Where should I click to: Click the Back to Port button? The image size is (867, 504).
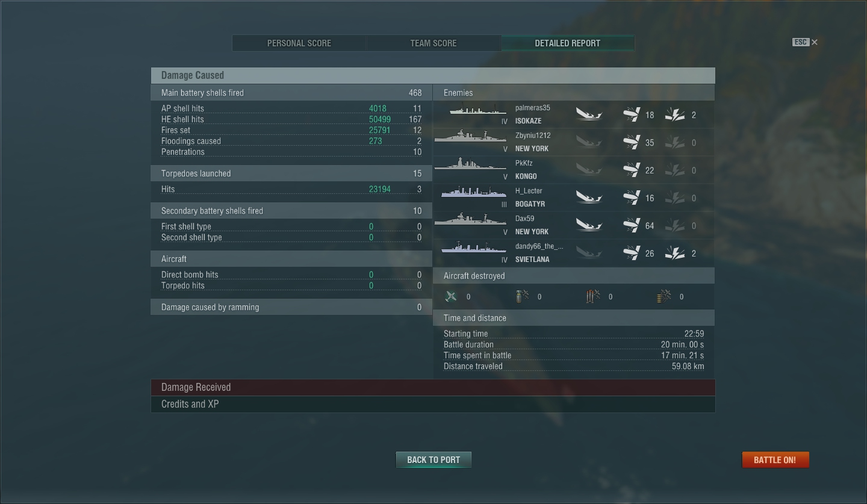coord(433,459)
